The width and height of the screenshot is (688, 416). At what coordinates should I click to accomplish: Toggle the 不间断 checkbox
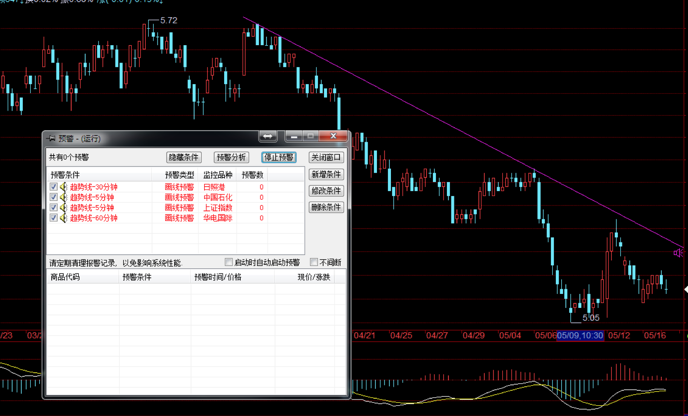(x=314, y=263)
